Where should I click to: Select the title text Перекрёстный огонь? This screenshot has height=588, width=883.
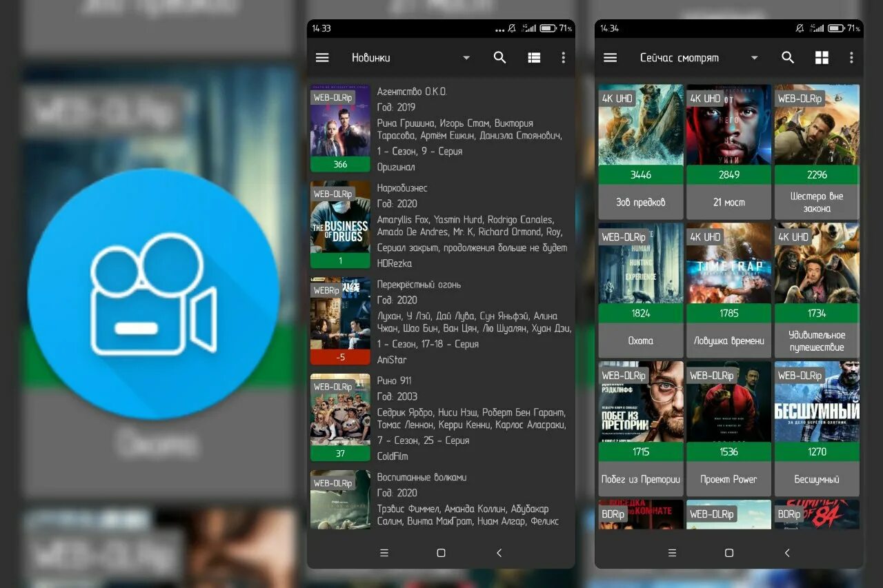[418, 285]
